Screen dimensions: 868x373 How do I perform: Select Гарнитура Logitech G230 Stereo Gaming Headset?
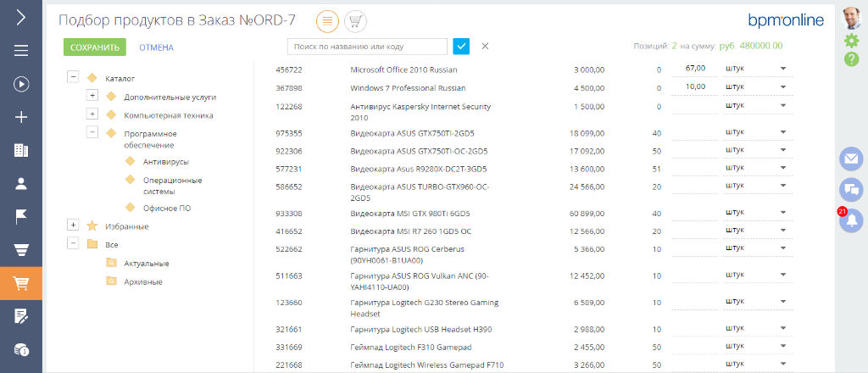[x=425, y=309]
